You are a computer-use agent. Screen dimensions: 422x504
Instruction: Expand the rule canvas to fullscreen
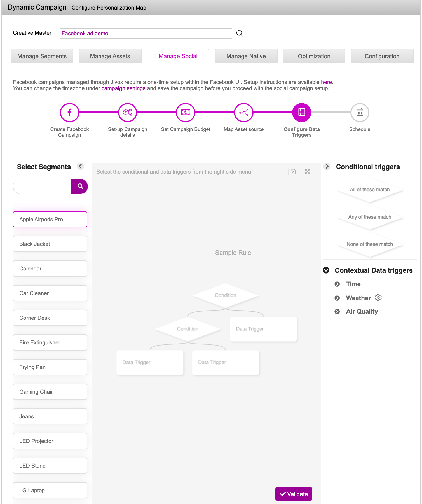[x=307, y=172]
